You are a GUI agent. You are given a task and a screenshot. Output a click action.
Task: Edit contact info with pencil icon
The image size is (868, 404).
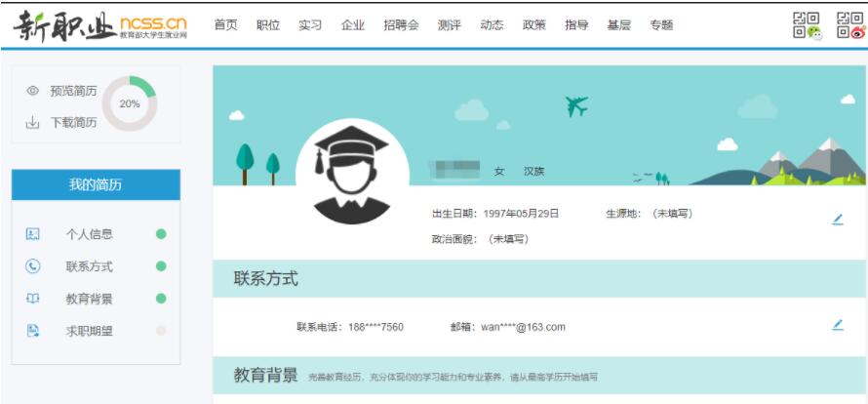coord(838,325)
